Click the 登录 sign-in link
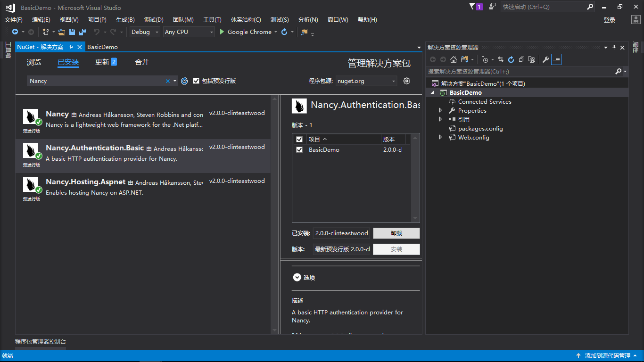Viewport: 644px width, 362px height. (610, 20)
